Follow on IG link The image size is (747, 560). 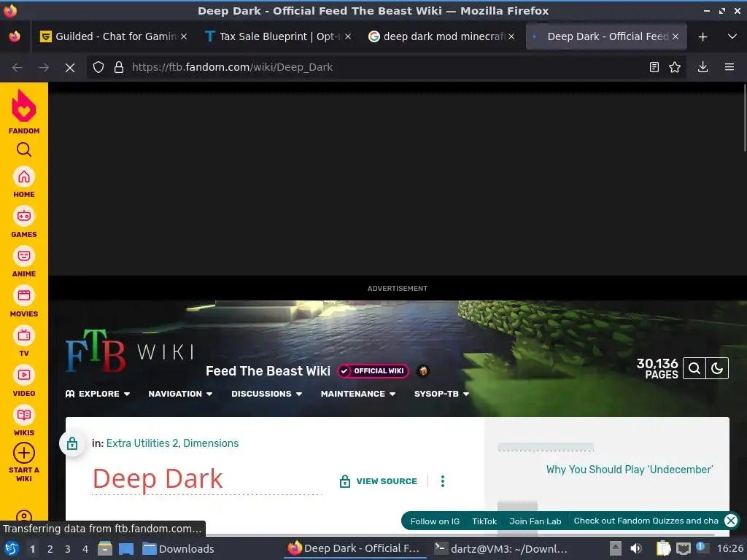[435, 521]
